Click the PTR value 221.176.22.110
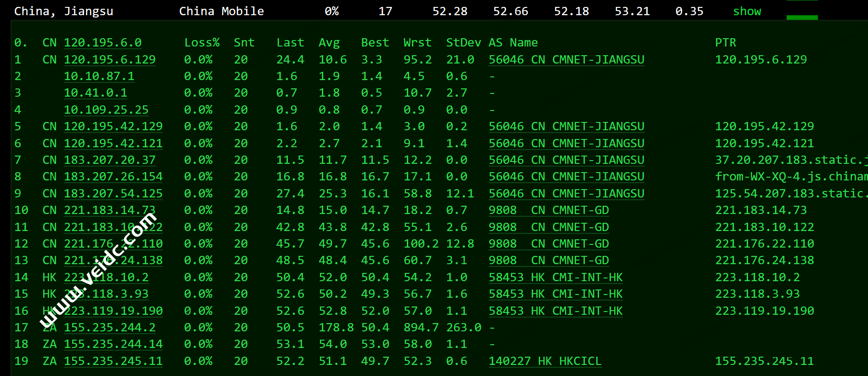The width and height of the screenshot is (868, 376). click(x=765, y=244)
